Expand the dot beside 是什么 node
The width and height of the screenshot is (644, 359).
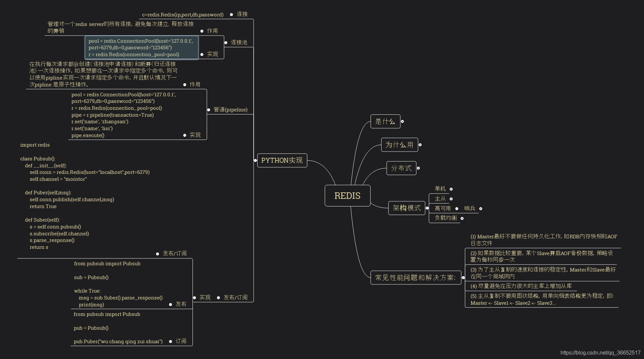coord(402,121)
